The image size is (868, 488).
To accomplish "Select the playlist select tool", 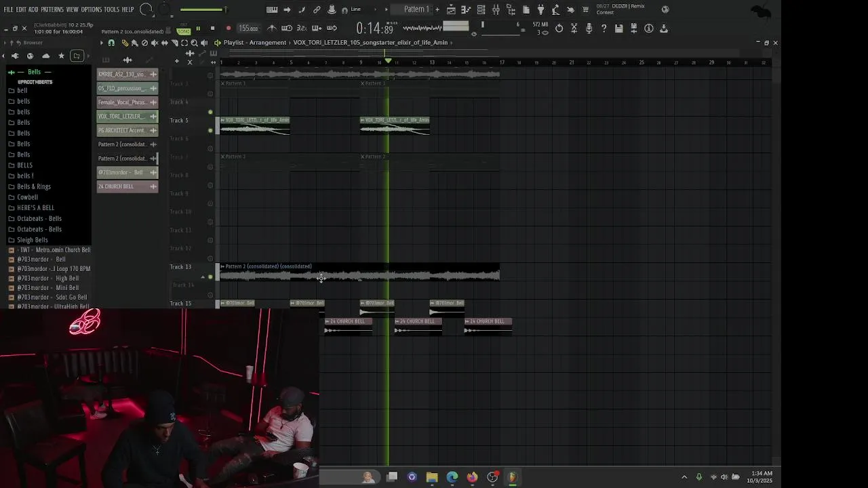I will pos(184,43).
